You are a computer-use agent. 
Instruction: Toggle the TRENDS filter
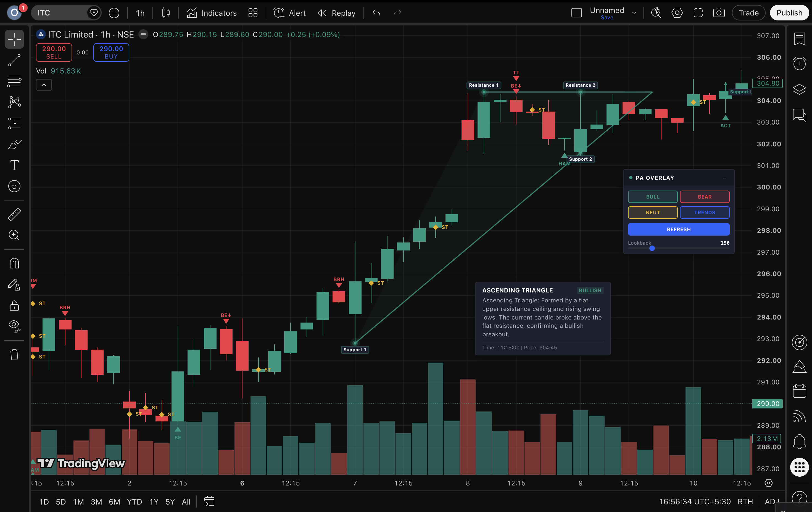pyautogui.click(x=705, y=213)
